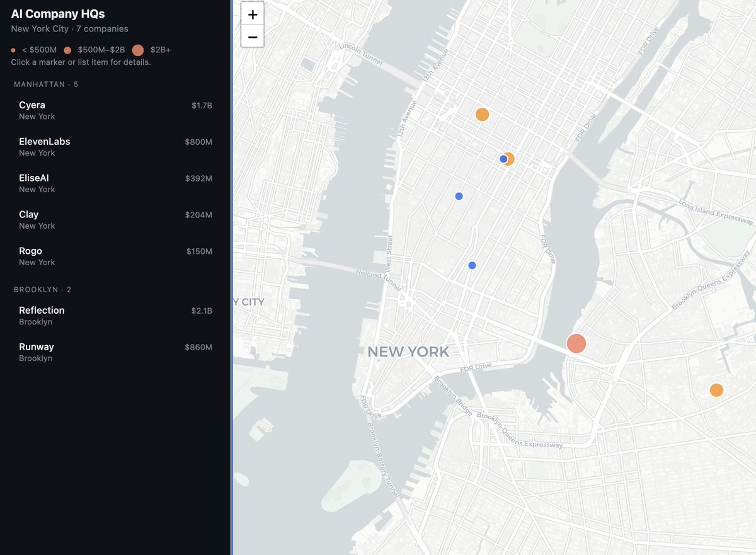Click the 'New York City · 7 companies' subtitle
Screen dimensions: 756x555
69,29
